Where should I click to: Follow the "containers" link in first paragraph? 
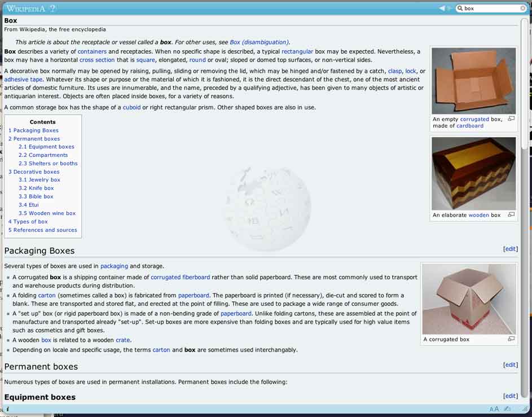92,51
